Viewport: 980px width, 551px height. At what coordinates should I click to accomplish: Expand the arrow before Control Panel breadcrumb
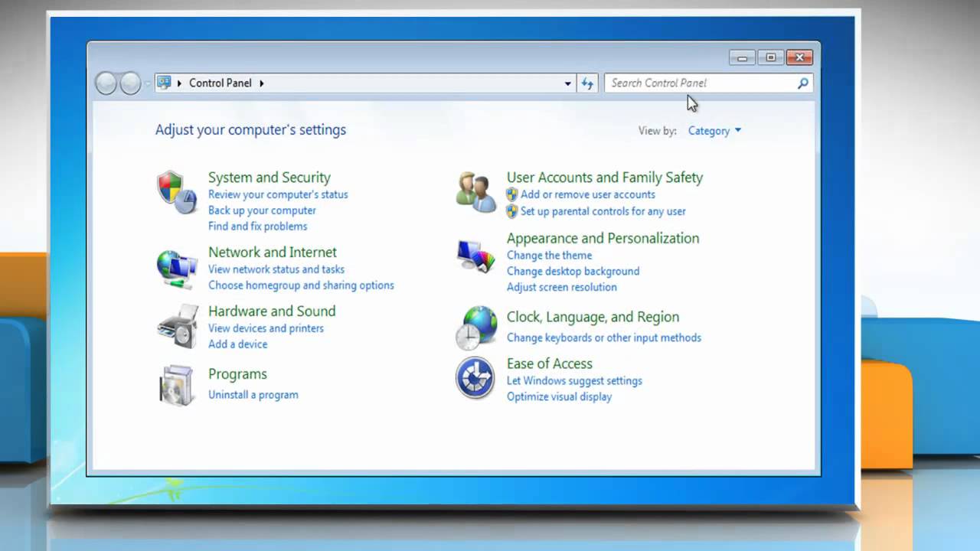click(180, 83)
